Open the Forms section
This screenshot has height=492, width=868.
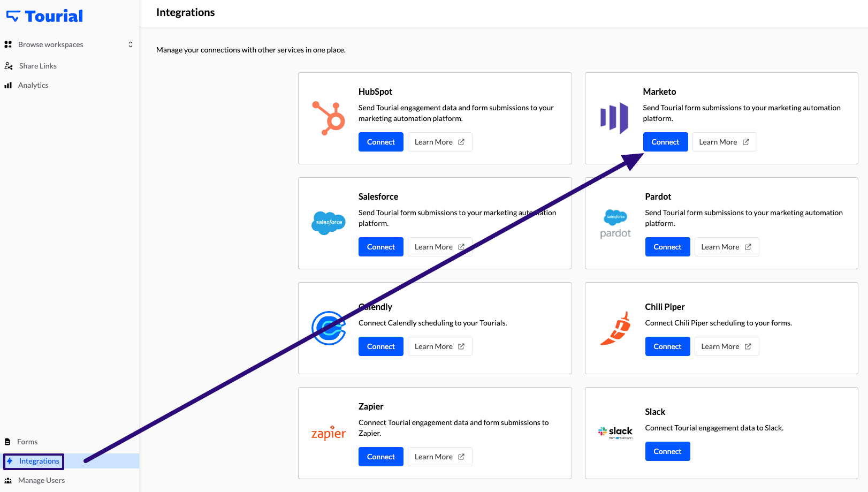tap(27, 442)
